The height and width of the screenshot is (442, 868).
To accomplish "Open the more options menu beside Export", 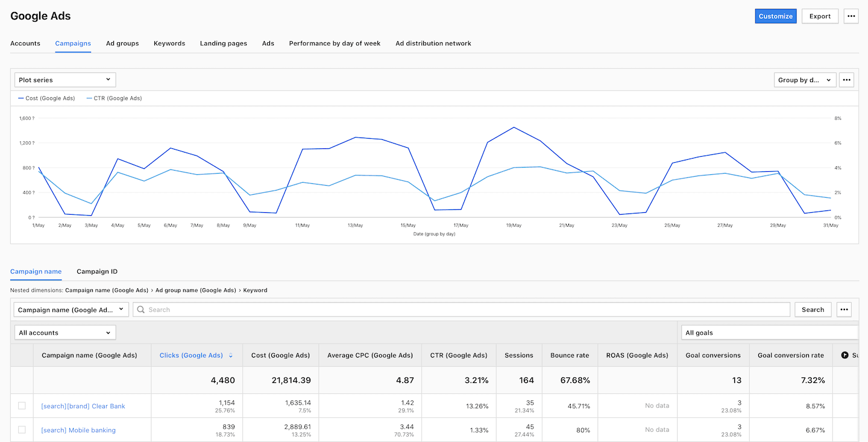I will coord(851,16).
